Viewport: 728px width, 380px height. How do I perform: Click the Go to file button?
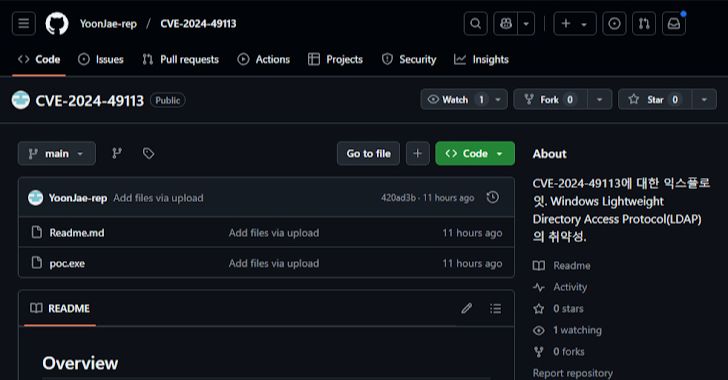[x=368, y=153]
